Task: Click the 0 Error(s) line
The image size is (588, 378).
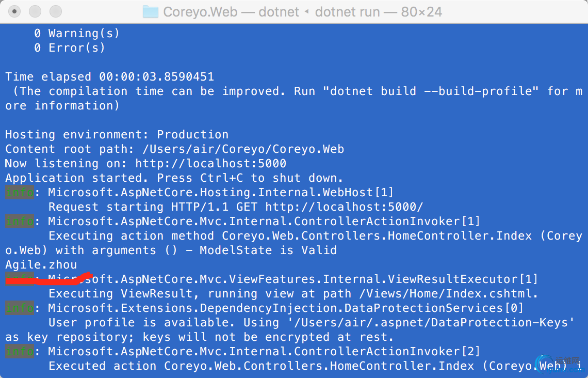Action: pyautogui.click(x=70, y=48)
